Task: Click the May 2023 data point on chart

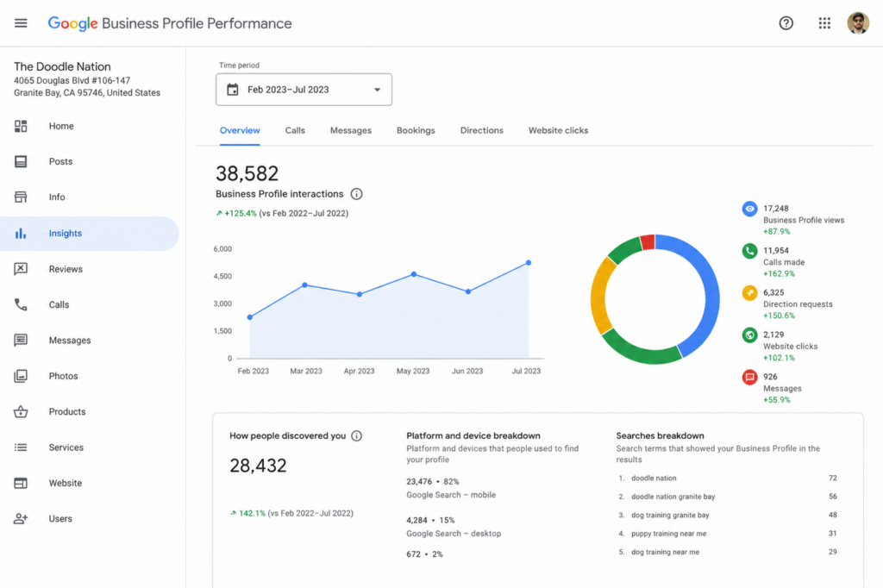Action: coord(414,274)
